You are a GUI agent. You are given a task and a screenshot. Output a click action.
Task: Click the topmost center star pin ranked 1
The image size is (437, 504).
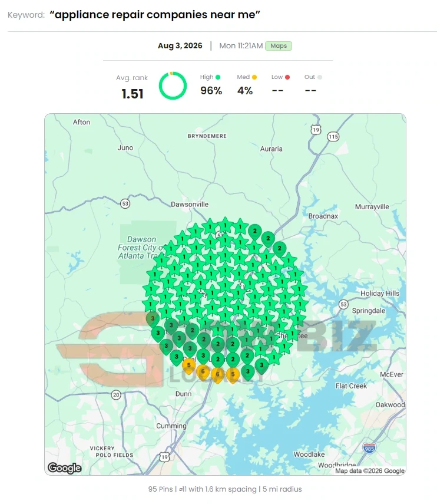[x=225, y=225]
